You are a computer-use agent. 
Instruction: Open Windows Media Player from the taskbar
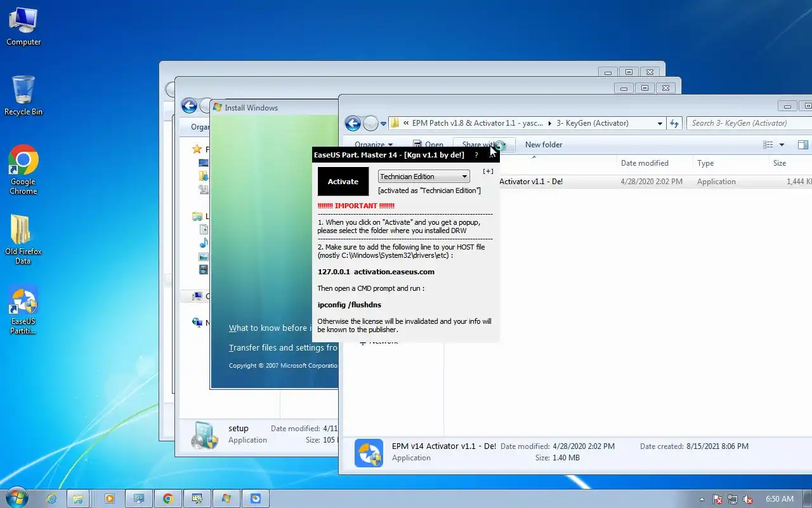(109, 498)
